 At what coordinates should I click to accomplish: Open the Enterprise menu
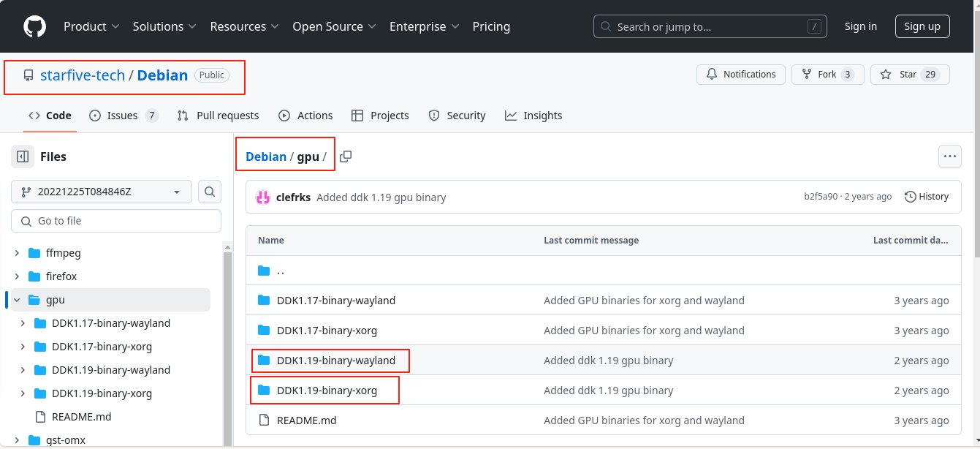pos(425,26)
